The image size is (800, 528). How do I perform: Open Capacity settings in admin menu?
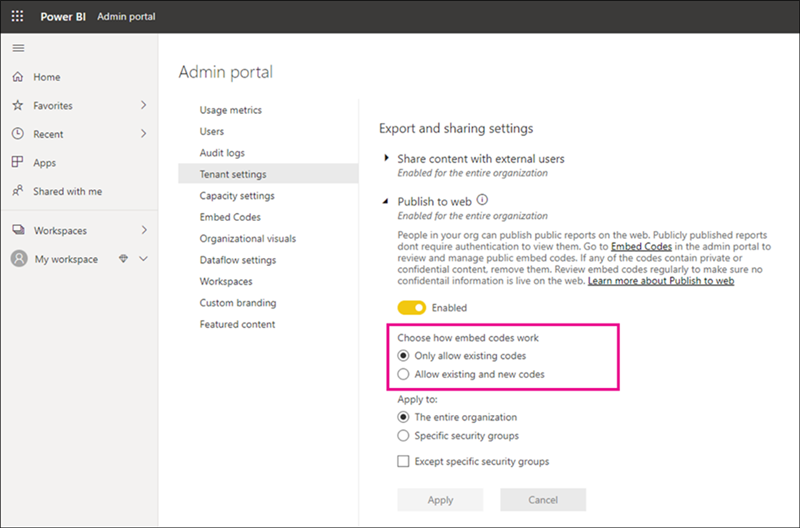click(x=236, y=196)
